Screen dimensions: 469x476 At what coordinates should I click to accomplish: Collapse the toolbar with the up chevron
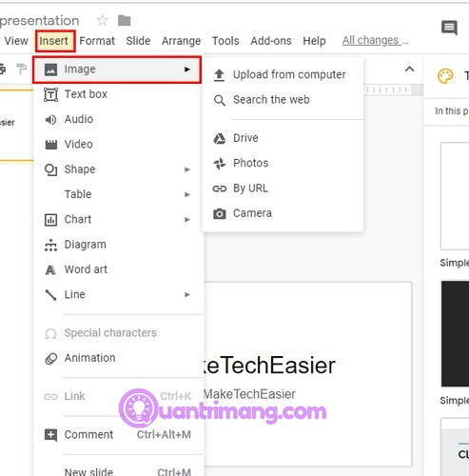click(x=410, y=69)
